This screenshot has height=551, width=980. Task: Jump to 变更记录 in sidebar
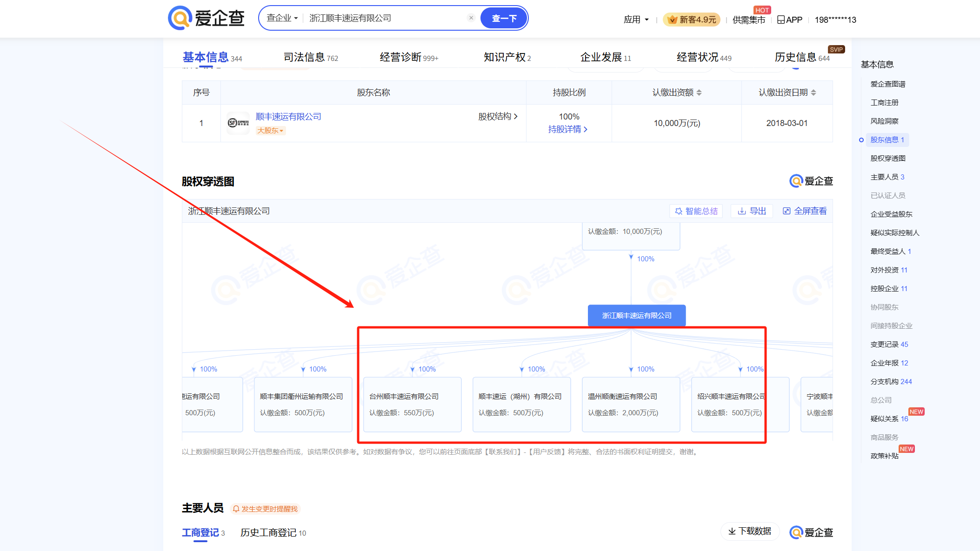click(x=889, y=345)
